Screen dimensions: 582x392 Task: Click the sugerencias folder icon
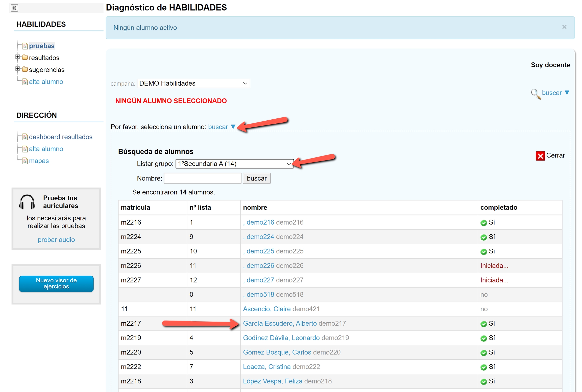pos(25,69)
